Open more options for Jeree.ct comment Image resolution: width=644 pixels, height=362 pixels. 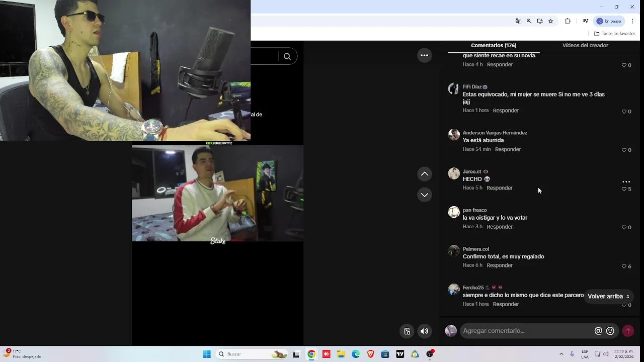[626, 182]
